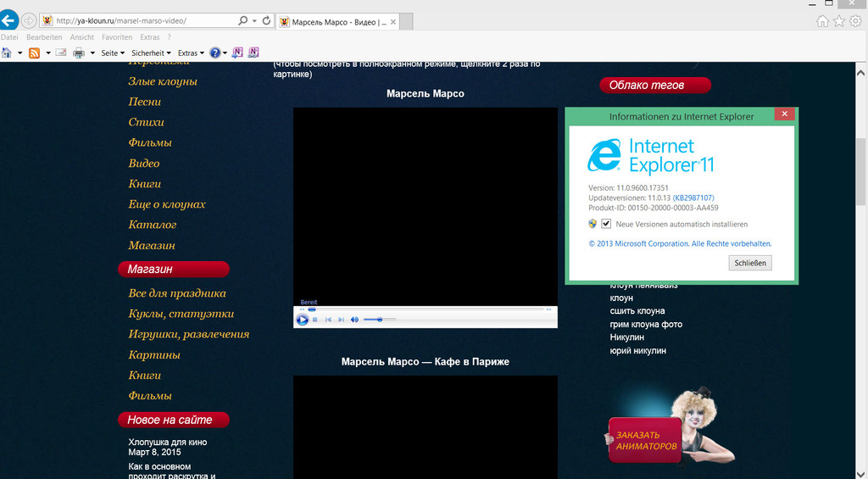The width and height of the screenshot is (868, 479).
Task: Open a new tab
Action: [x=406, y=22]
